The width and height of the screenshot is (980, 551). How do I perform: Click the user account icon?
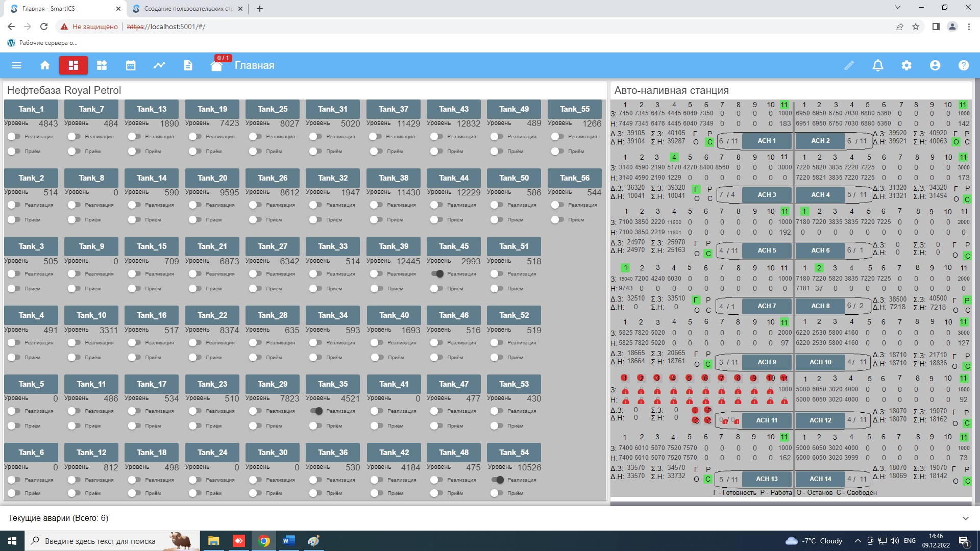935,65
